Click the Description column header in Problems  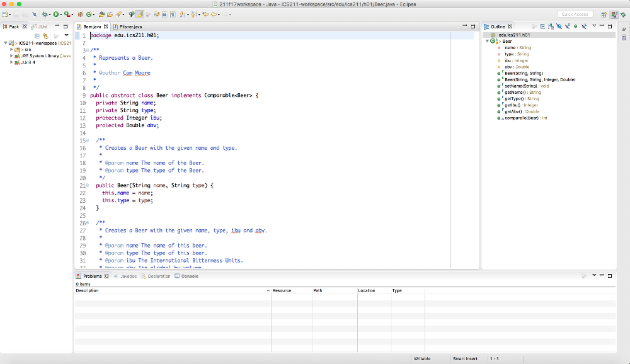pos(88,291)
